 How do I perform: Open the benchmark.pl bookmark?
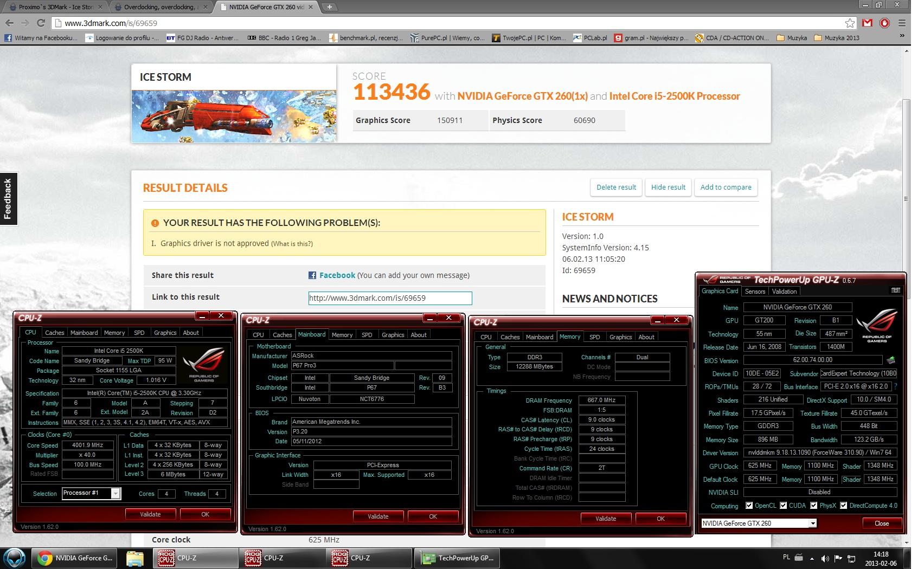pyautogui.click(x=365, y=38)
